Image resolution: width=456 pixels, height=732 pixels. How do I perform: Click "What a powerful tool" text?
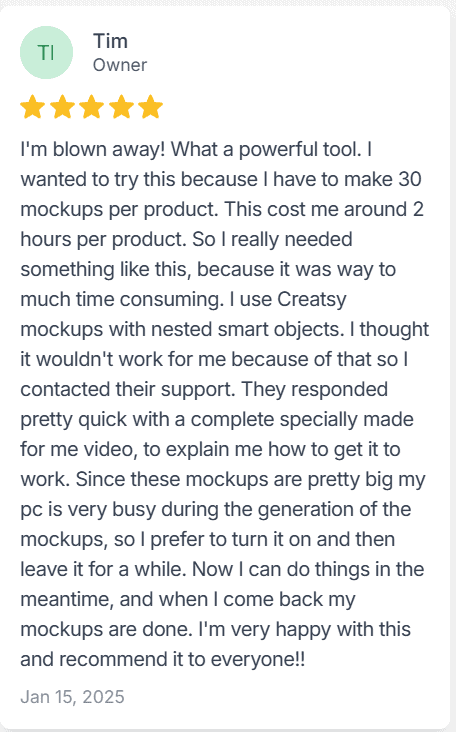pos(265,149)
